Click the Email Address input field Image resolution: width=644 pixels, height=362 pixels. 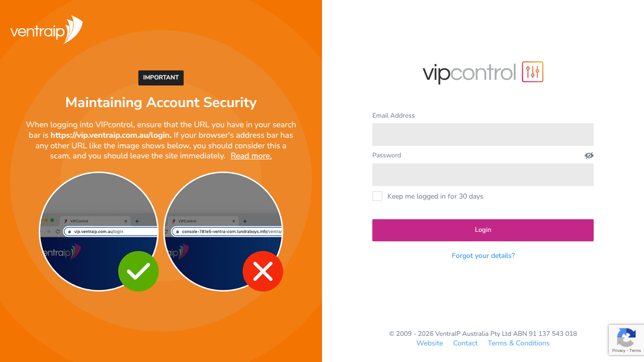pyautogui.click(x=483, y=134)
